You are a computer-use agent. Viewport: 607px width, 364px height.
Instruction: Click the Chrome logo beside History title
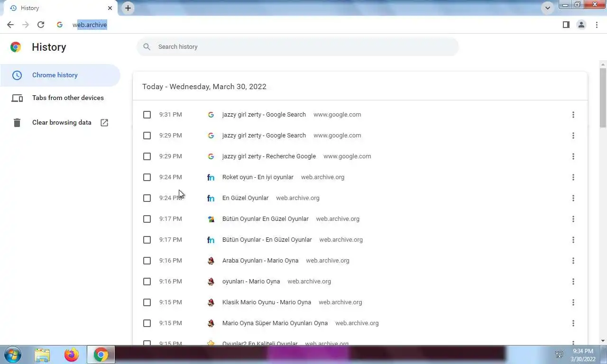(x=16, y=47)
